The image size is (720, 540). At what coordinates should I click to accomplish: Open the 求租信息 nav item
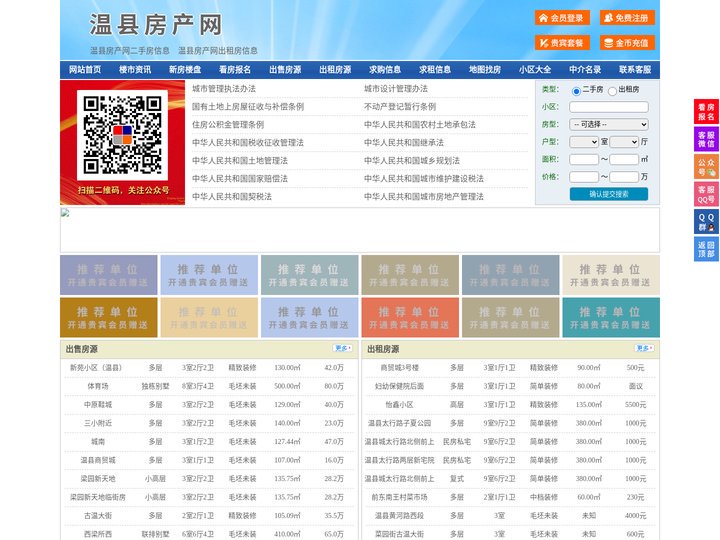pos(435,70)
